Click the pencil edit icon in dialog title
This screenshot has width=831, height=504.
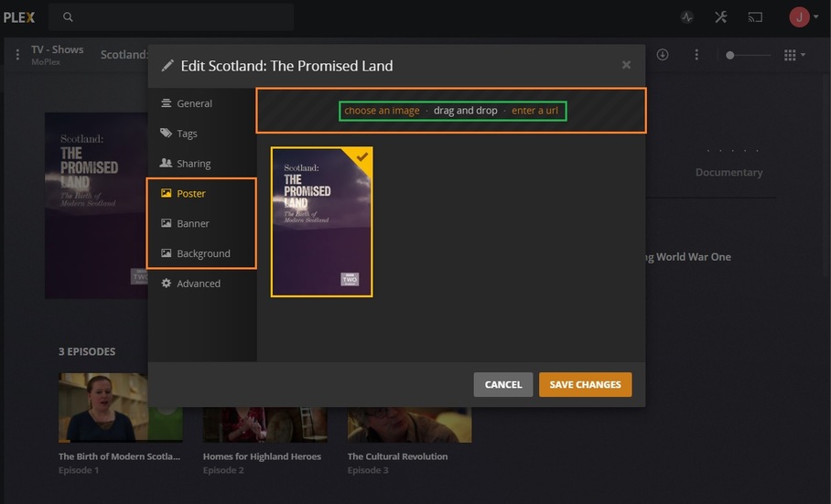pyautogui.click(x=167, y=66)
